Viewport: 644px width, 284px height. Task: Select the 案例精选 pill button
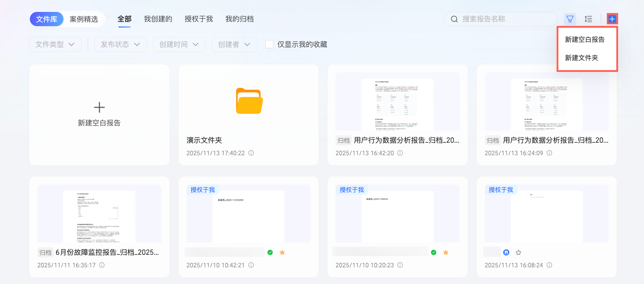(84, 19)
